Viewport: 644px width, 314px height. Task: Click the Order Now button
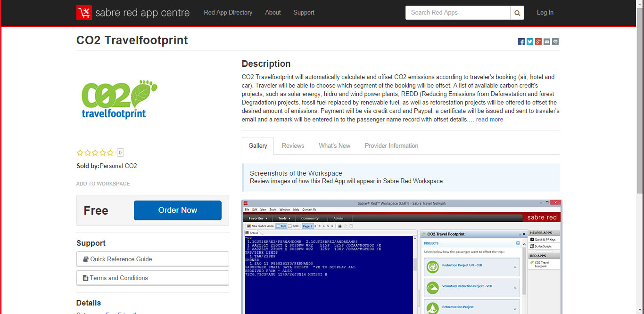click(178, 210)
